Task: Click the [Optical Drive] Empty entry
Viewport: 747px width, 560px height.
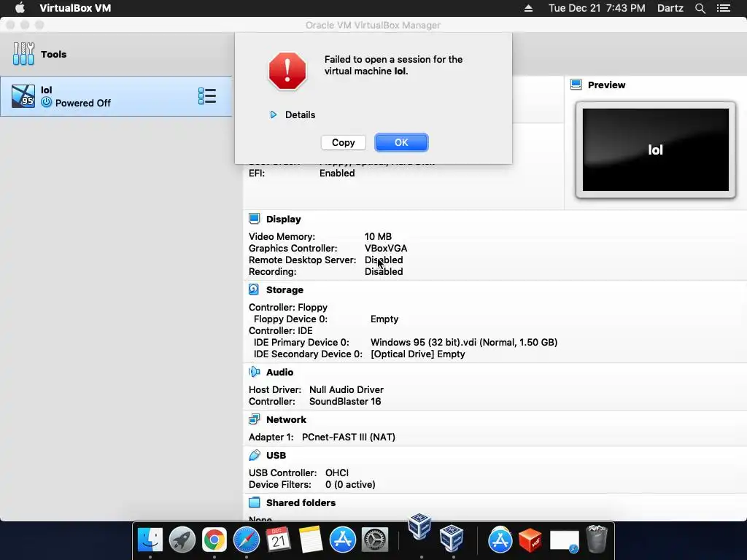Action: click(417, 354)
